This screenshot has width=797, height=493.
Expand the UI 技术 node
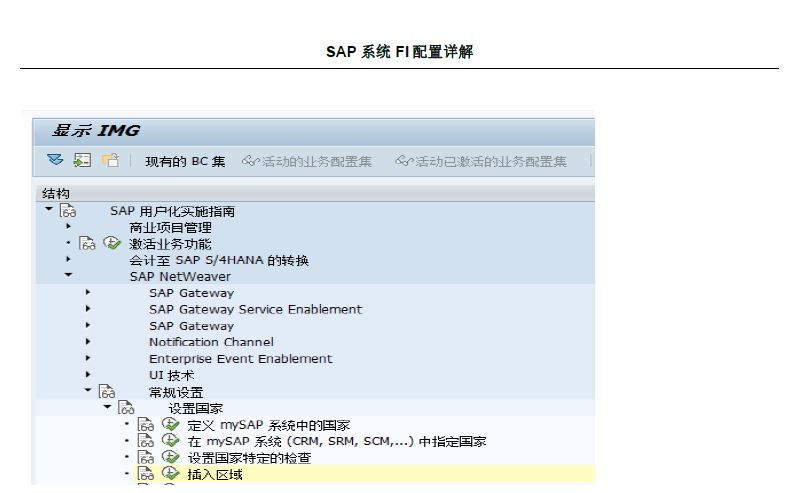(88, 374)
